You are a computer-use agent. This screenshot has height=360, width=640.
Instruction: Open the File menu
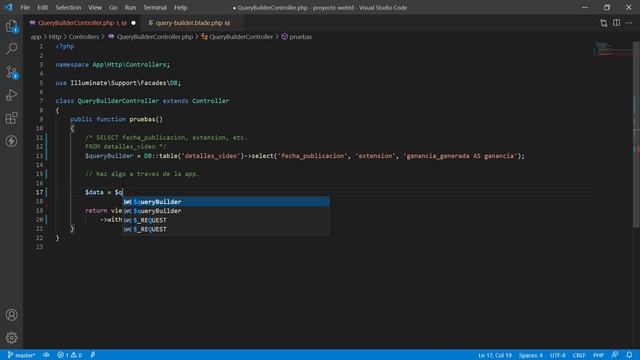click(x=25, y=7)
